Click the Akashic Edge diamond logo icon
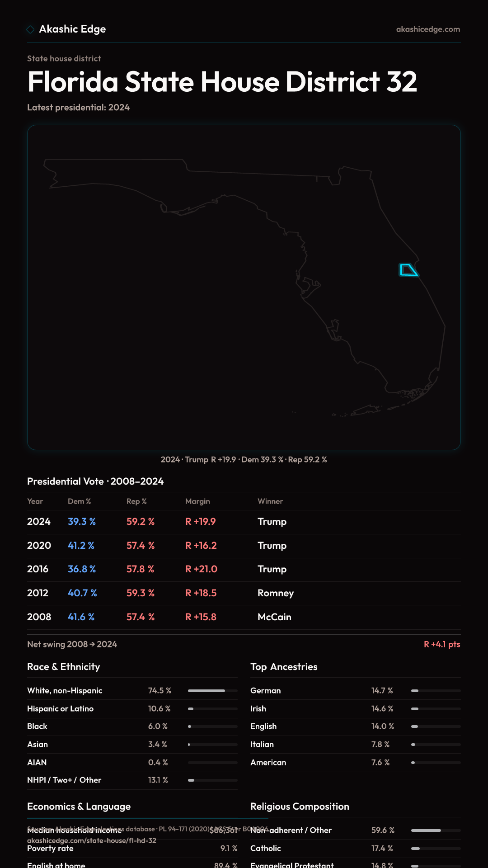488x868 pixels. pos(30,29)
